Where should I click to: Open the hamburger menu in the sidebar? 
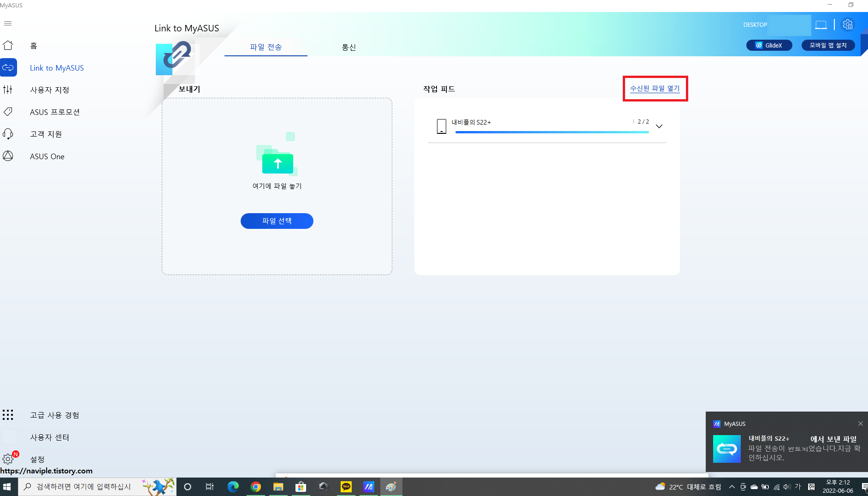coord(8,24)
